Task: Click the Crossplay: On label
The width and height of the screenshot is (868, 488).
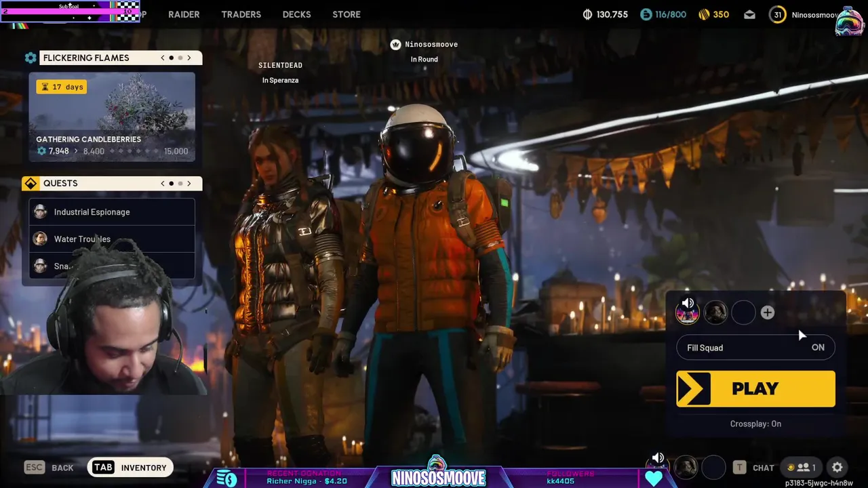Action: [x=755, y=424]
